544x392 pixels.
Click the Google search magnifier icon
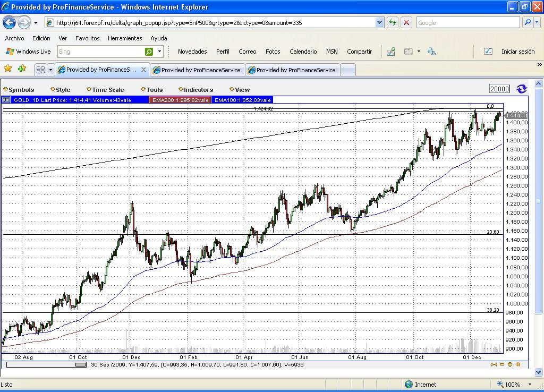point(528,22)
